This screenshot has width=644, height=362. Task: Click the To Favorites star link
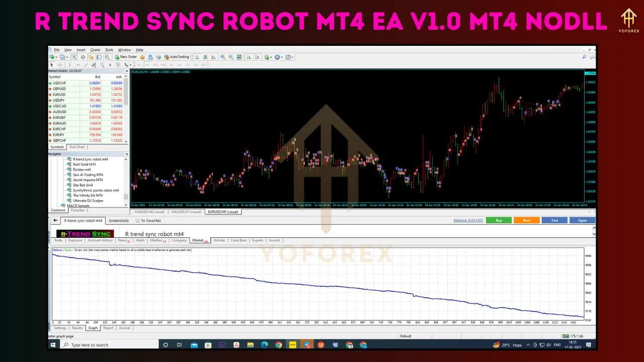(x=148, y=221)
